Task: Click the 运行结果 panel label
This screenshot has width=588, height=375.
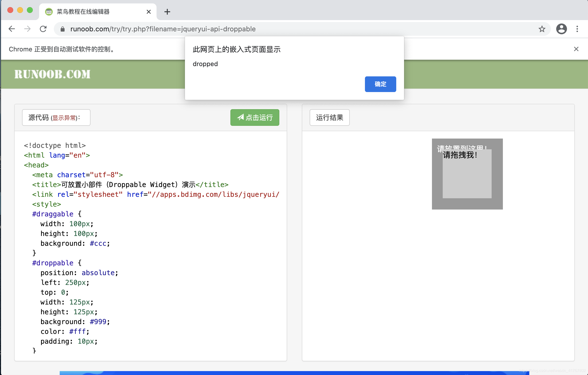Action: click(329, 117)
